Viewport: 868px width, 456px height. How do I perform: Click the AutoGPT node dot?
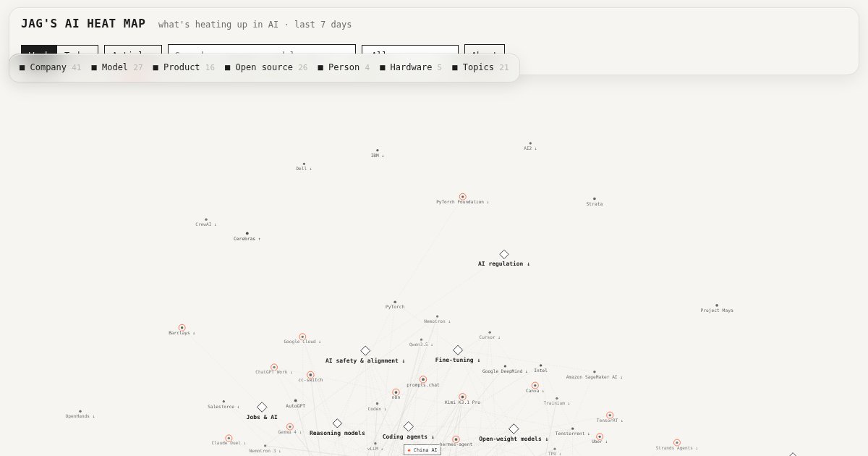[295, 401]
